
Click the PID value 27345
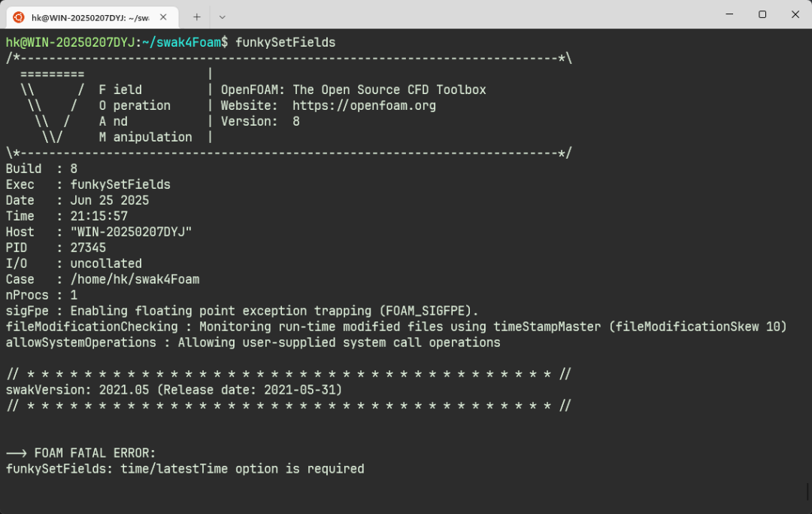tap(88, 248)
